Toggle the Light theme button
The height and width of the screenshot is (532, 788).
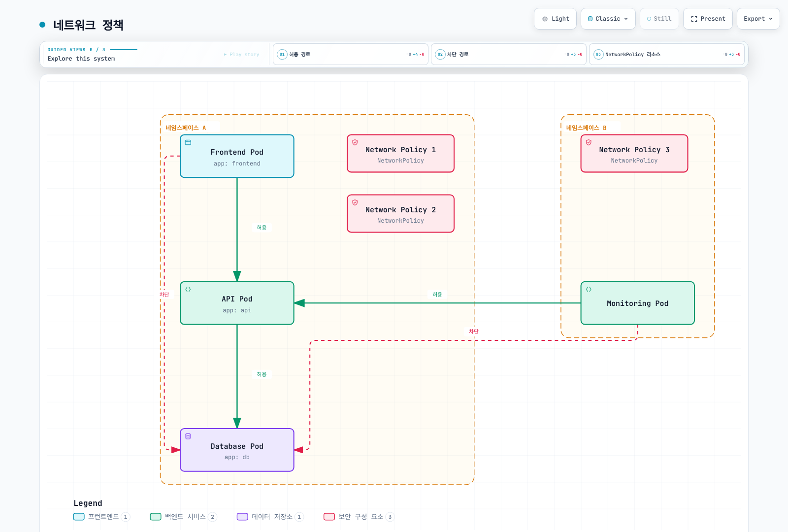pos(555,19)
